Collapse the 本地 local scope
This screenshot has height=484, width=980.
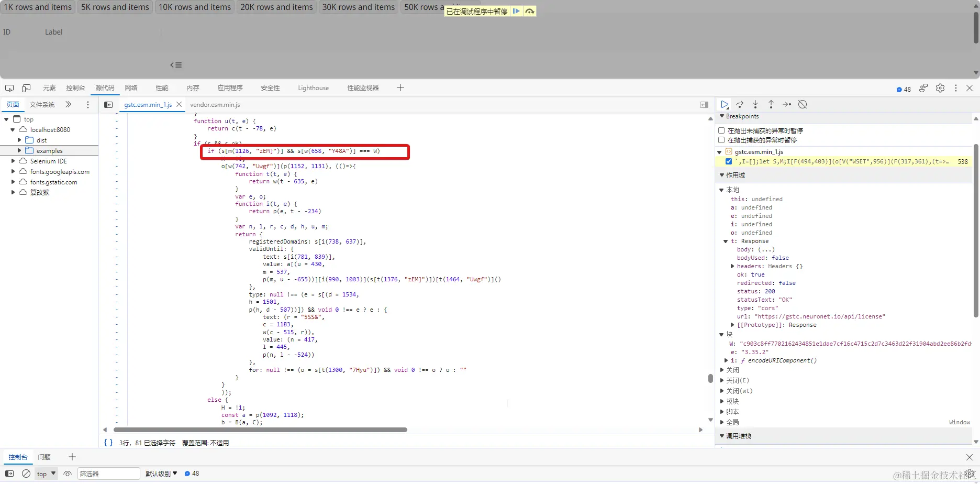point(721,190)
